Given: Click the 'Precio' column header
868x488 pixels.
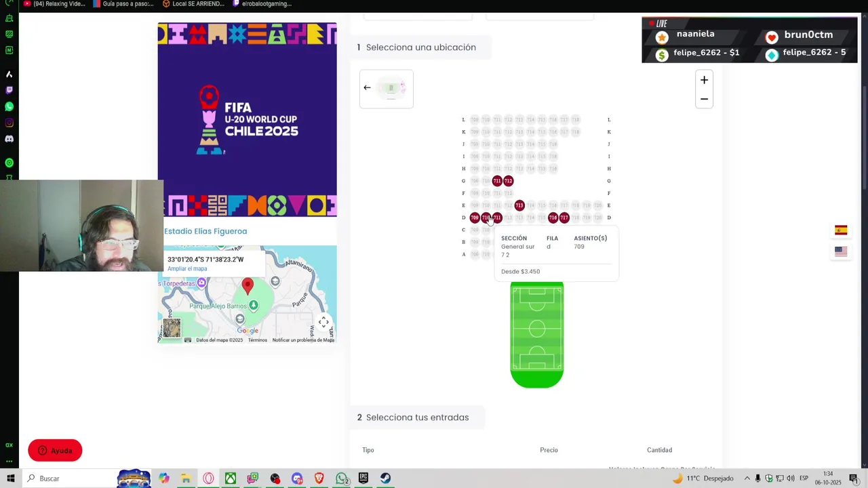Looking at the screenshot, I should click(549, 450).
